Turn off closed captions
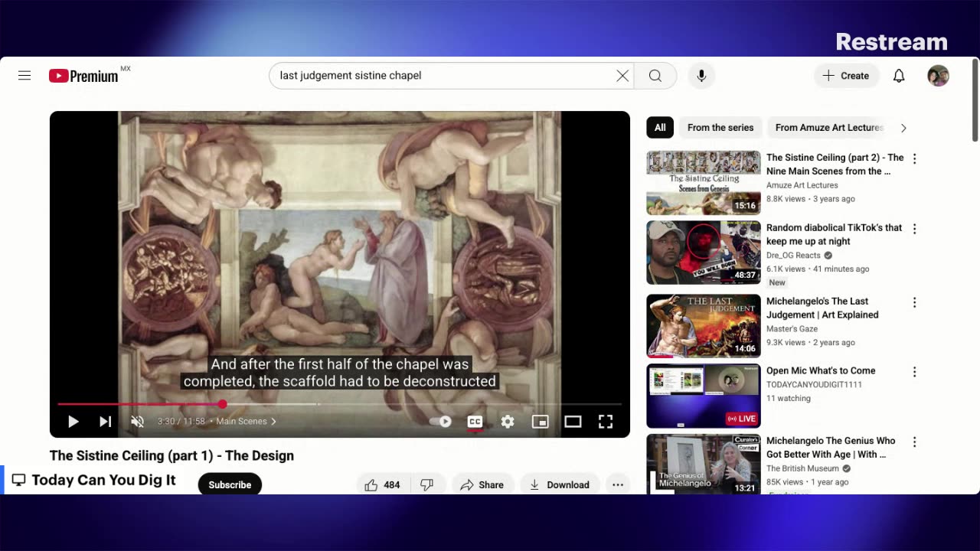The width and height of the screenshot is (980, 551). [475, 422]
